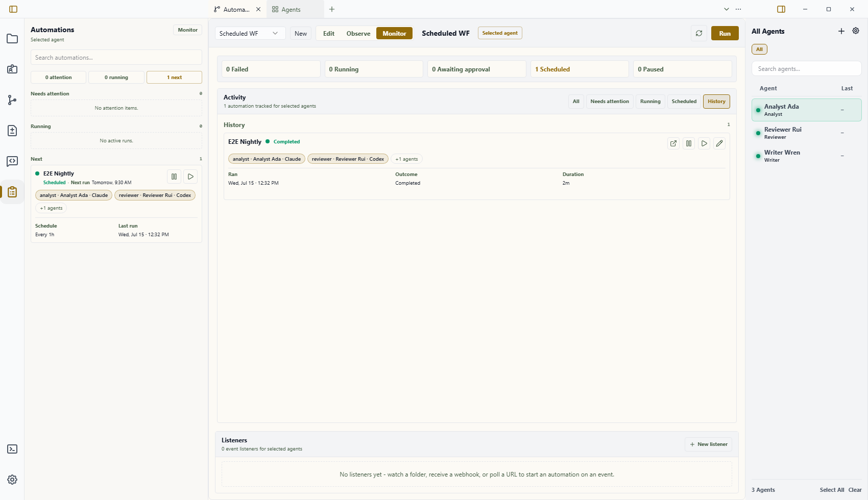Toggle the right panel layout icon

point(781,9)
